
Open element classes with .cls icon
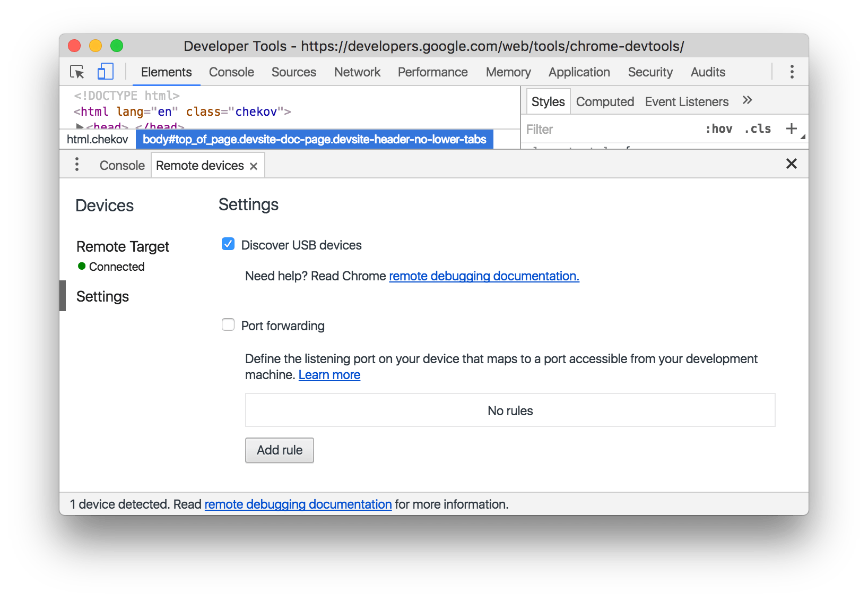pyautogui.click(x=757, y=128)
